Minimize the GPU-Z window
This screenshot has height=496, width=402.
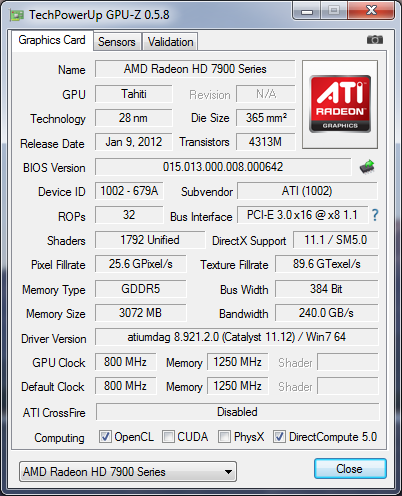click(307, 11)
